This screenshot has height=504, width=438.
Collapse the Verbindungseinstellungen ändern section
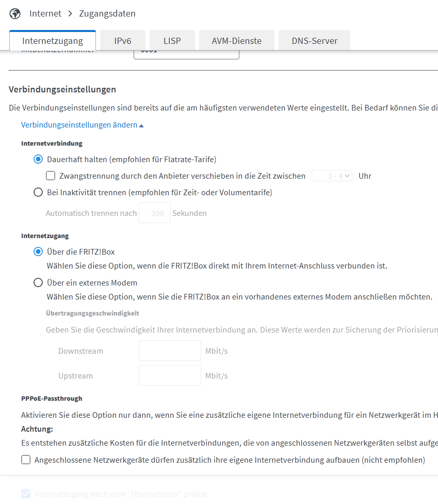point(79,125)
